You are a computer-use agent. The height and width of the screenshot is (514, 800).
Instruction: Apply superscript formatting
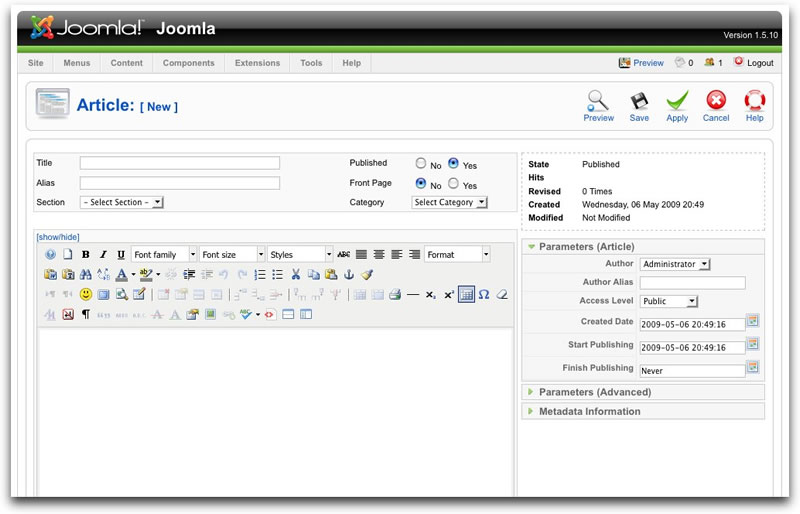(x=448, y=295)
